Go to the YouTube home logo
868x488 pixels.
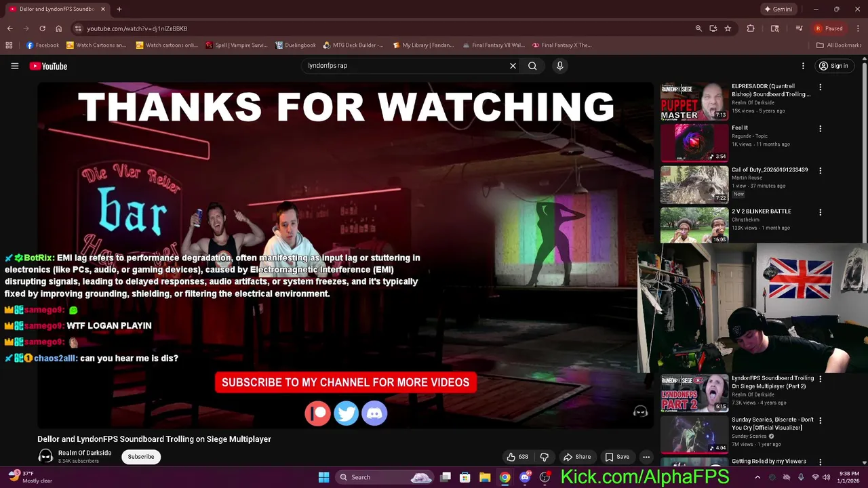[48, 66]
